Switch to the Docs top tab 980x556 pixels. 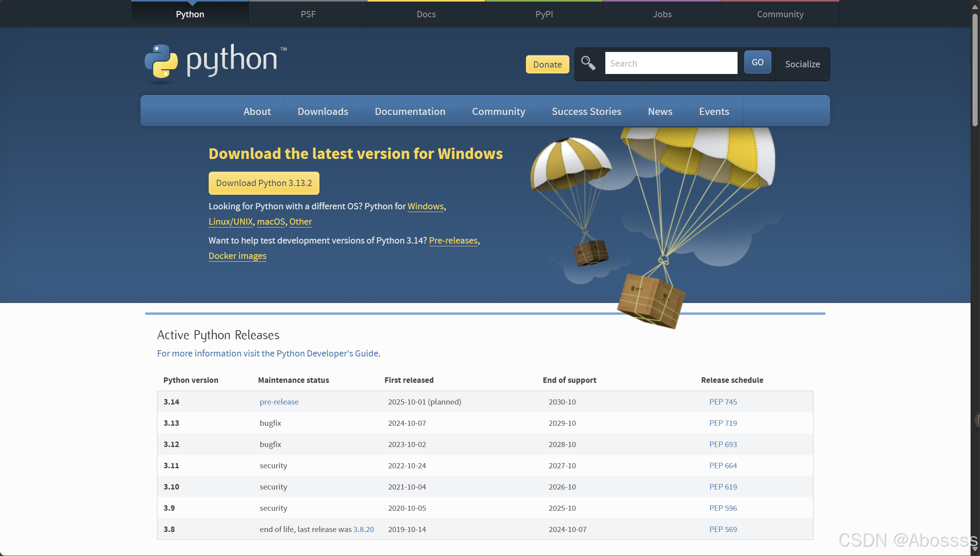coord(426,14)
